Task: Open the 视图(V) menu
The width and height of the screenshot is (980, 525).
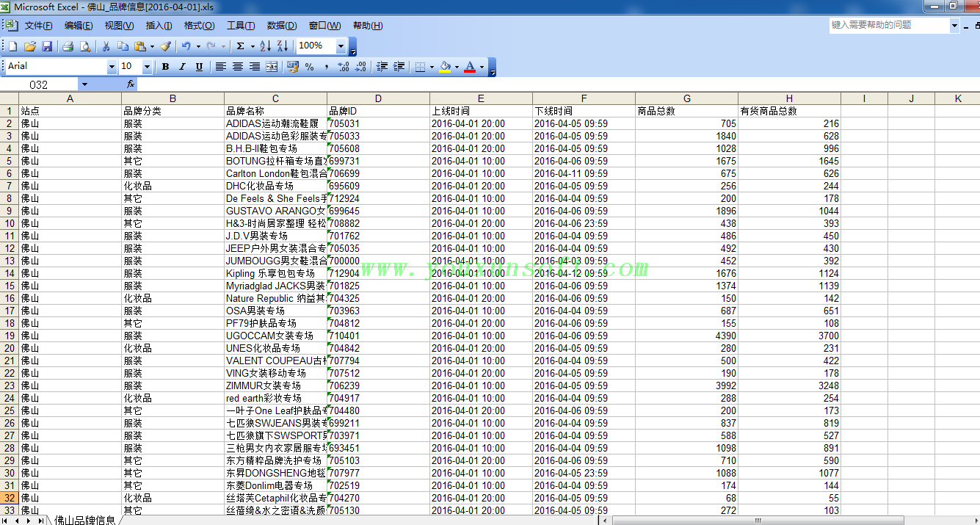Action: pyautogui.click(x=119, y=26)
